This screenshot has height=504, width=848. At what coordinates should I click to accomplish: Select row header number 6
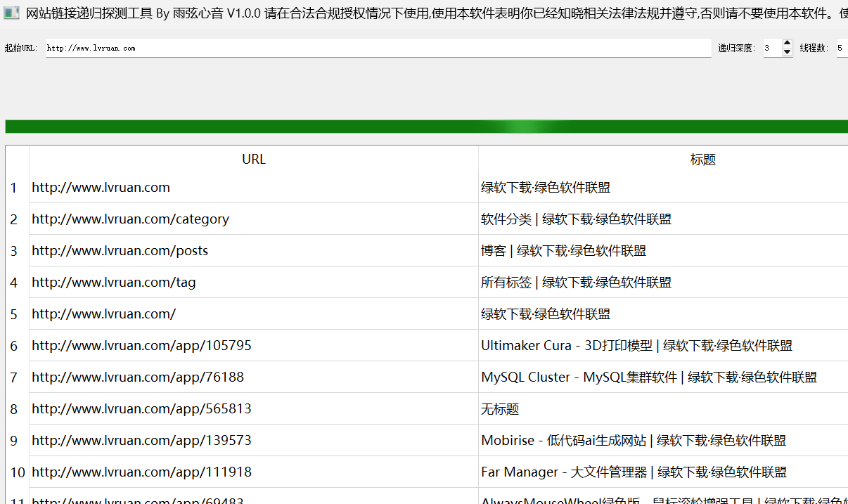point(14,346)
